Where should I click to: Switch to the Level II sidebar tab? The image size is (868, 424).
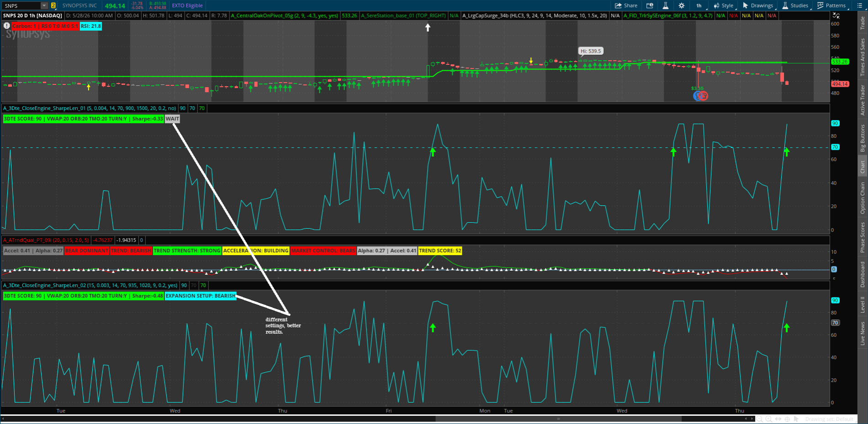click(863, 304)
